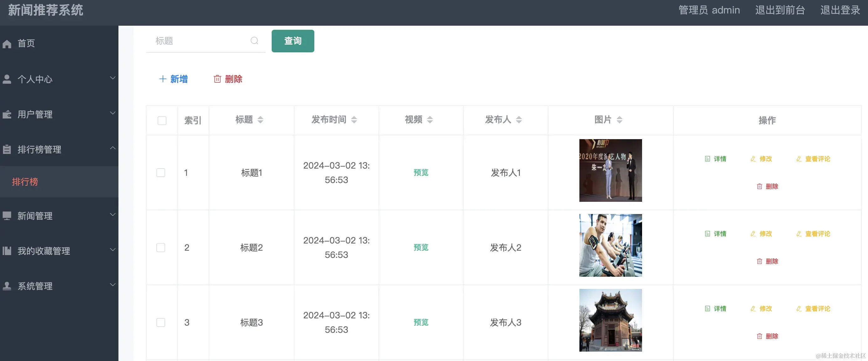Sort the 标题 column with its arrow icon
868x361 pixels.
click(260, 120)
